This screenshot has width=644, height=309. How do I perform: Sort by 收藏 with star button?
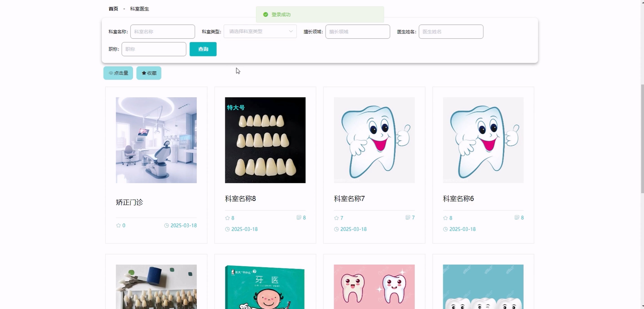(x=149, y=73)
